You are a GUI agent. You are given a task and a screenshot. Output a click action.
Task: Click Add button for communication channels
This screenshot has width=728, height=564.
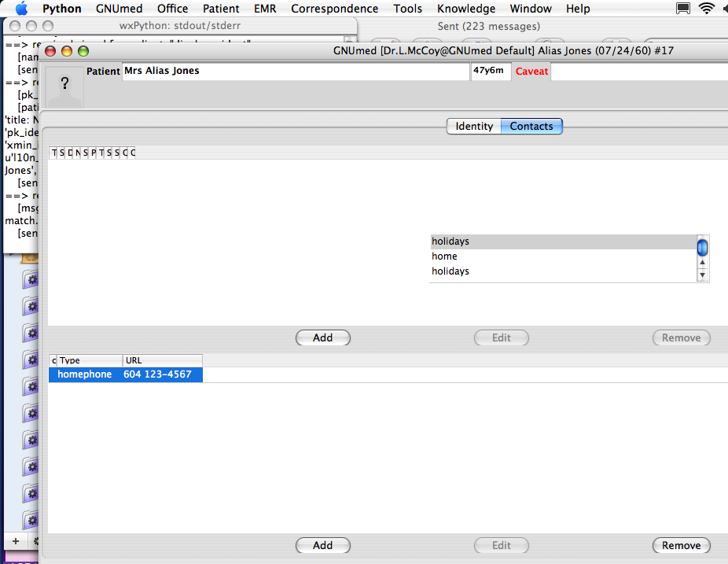(322, 545)
